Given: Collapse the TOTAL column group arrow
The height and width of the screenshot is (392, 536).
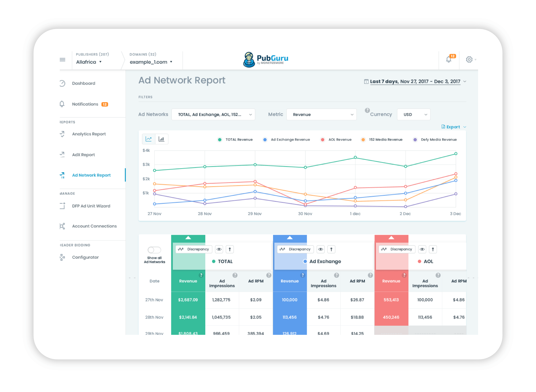Looking at the screenshot, I should pos(188,238).
